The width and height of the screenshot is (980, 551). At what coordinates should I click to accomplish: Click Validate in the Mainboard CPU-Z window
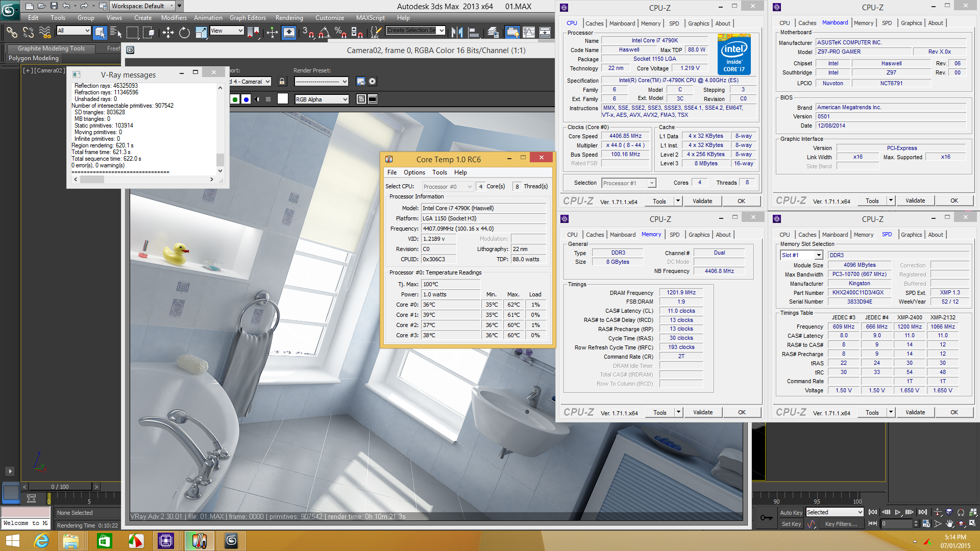point(915,201)
